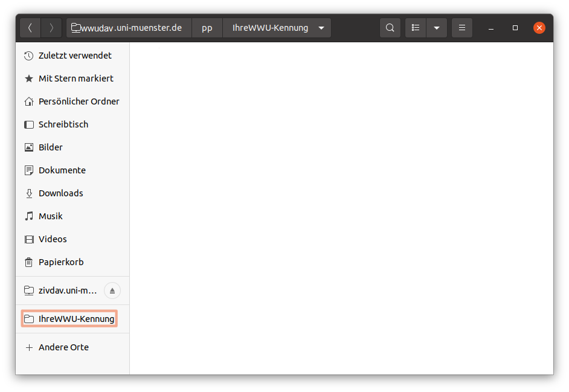Click Andere Orte to show other locations
The width and height of the screenshot is (569, 392).
tap(63, 347)
